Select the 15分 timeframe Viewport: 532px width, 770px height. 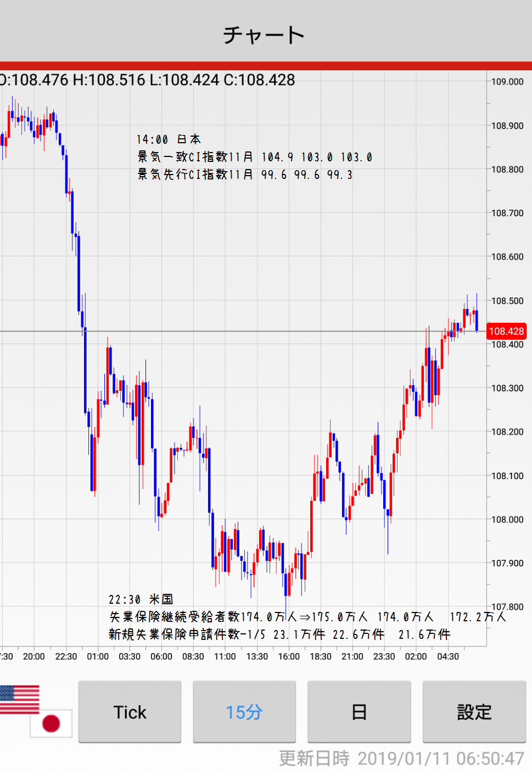(x=244, y=712)
